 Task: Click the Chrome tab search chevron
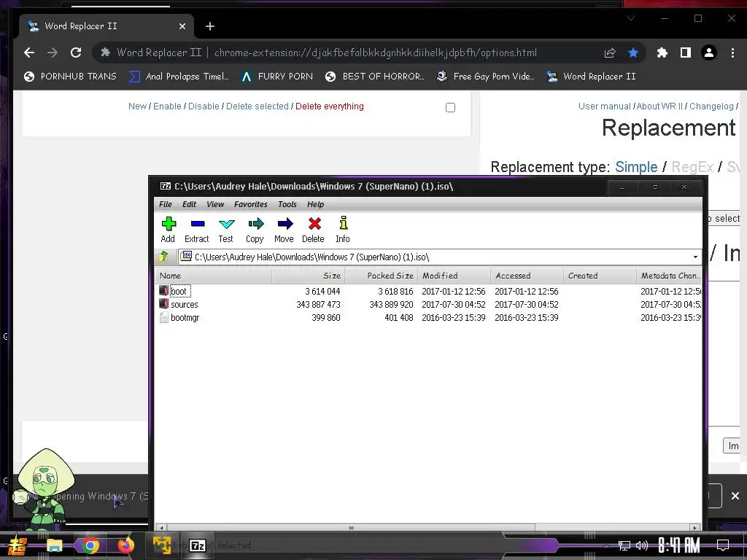[x=631, y=18]
